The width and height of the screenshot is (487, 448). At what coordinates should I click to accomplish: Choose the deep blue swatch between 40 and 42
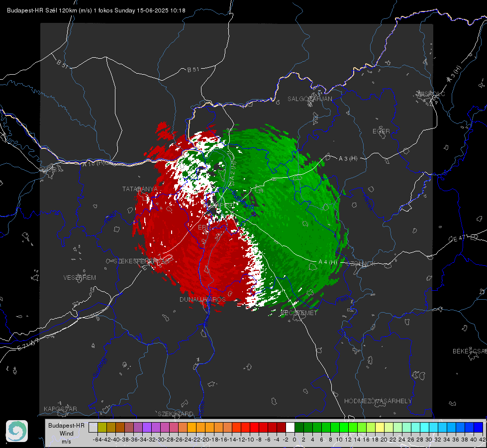tap(479, 427)
